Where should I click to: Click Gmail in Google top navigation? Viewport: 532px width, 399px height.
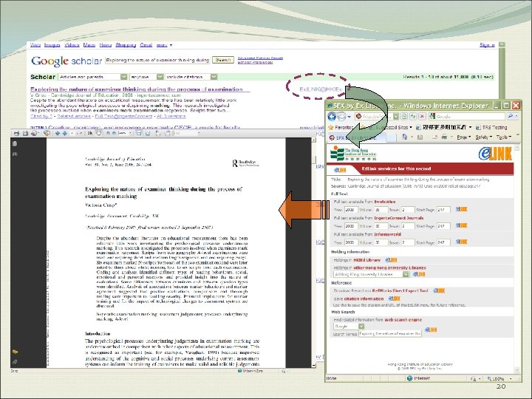tap(146, 45)
